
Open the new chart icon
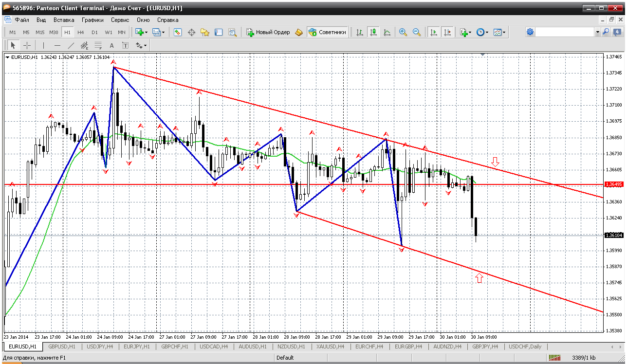[140, 32]
